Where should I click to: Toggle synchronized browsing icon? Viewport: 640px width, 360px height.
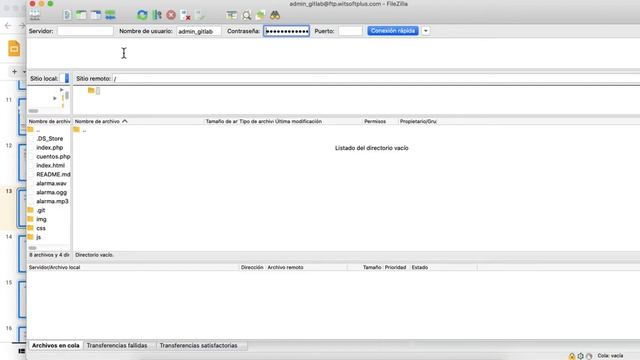(x=260, y=15)
